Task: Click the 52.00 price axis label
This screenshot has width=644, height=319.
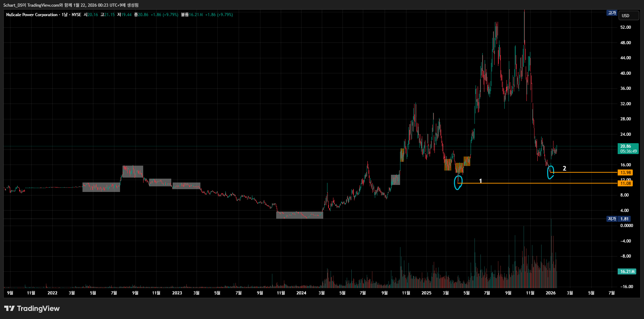Action: 625,27
